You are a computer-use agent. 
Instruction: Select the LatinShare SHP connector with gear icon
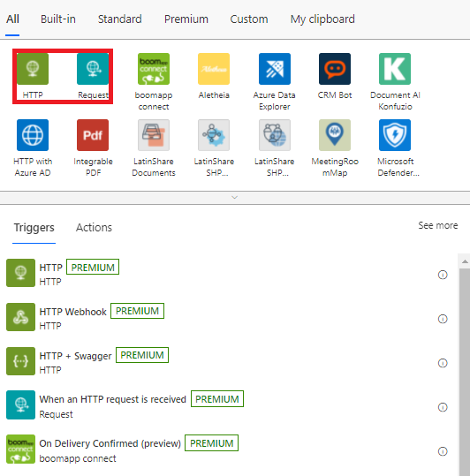pyautogui.click(x=214, y=135)
